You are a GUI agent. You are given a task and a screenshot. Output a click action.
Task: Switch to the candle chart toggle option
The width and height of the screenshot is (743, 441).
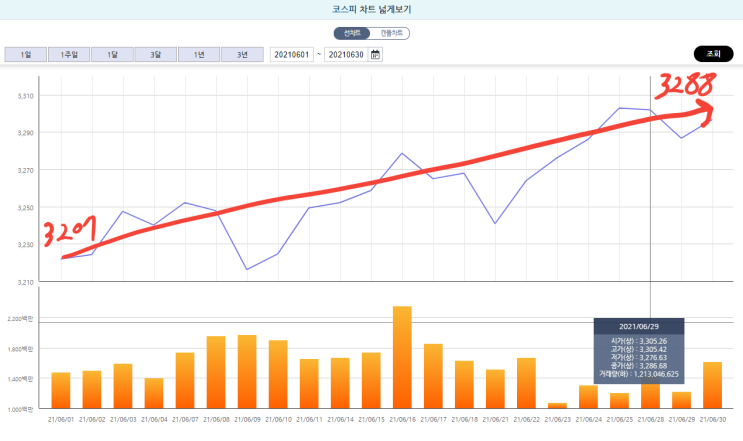(390, 33)
